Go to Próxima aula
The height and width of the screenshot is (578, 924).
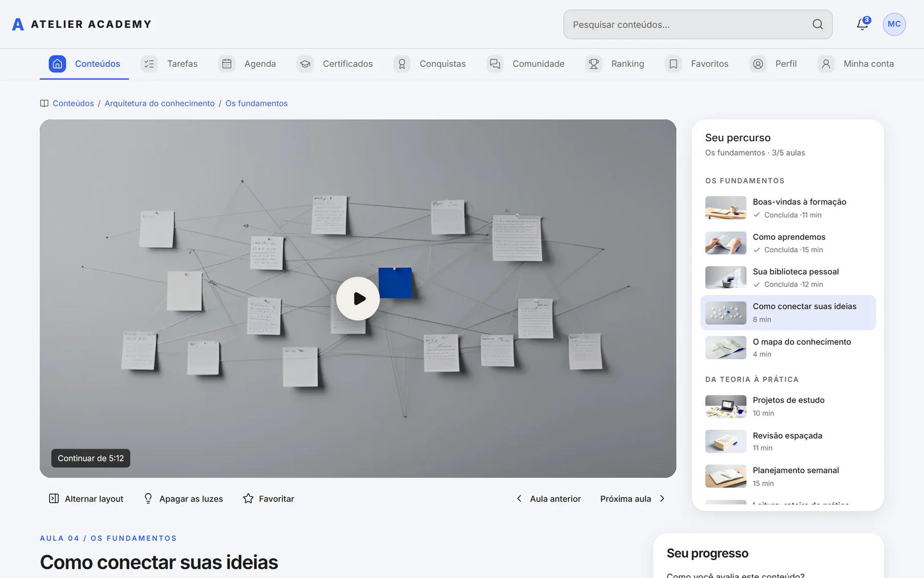pyautogui.click(x=633, y=498)
